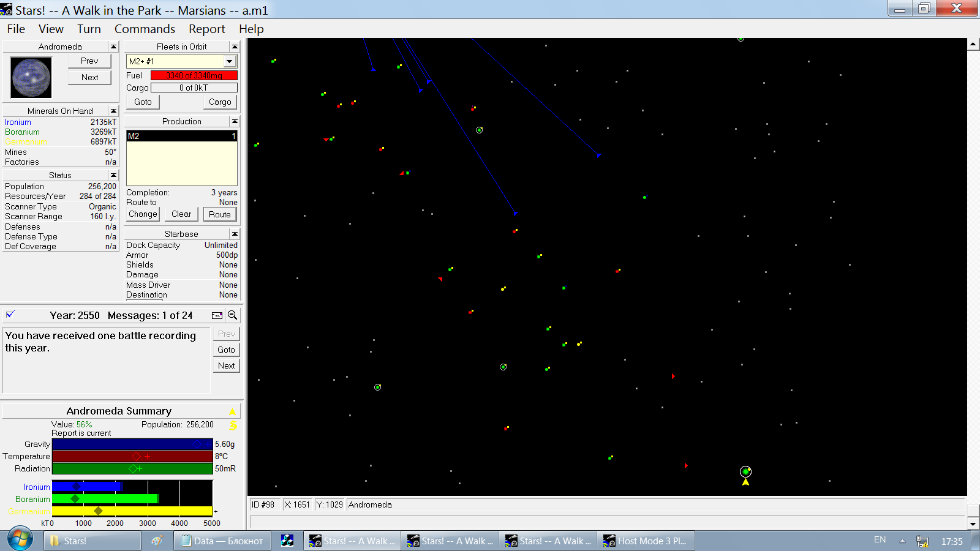Select the M2 production queue item
Screen dimensions: 980x551
click(181, 136)
